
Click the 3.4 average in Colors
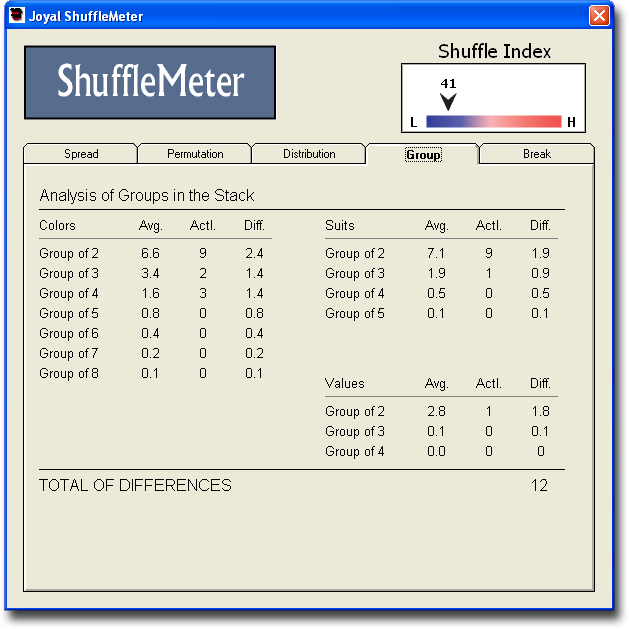click(150, 274)
